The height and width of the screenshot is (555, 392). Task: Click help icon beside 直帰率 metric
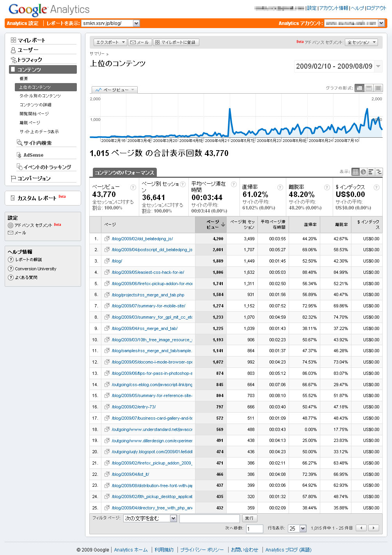[x=280, y=187]
